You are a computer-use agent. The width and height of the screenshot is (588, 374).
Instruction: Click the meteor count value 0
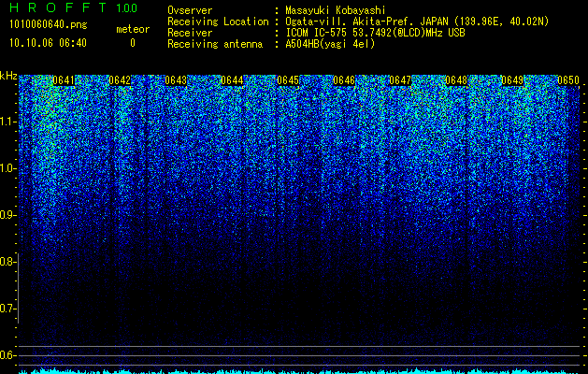click(x=133, y=43)
